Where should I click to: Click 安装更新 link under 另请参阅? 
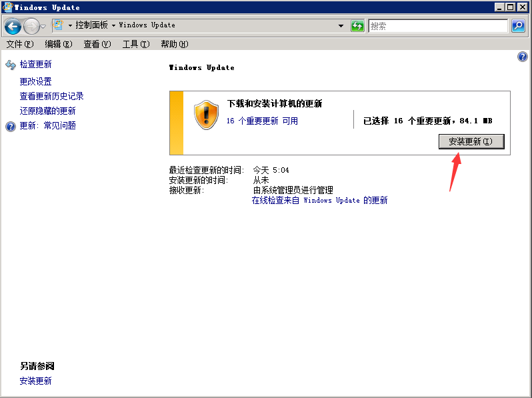tap(35, 381)
